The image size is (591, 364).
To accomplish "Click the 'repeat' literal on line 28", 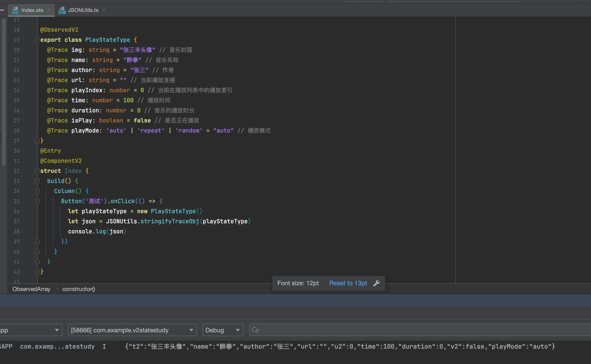I will pos(151,131).
